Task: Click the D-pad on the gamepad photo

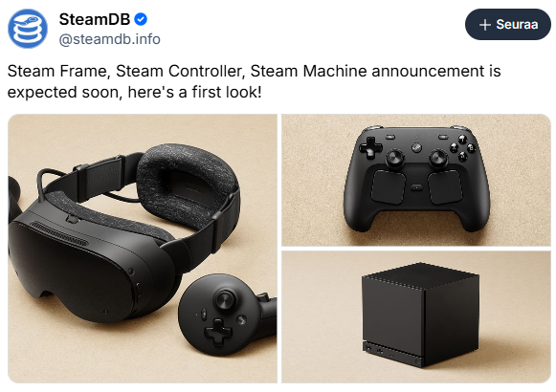Action: [370, 146]
